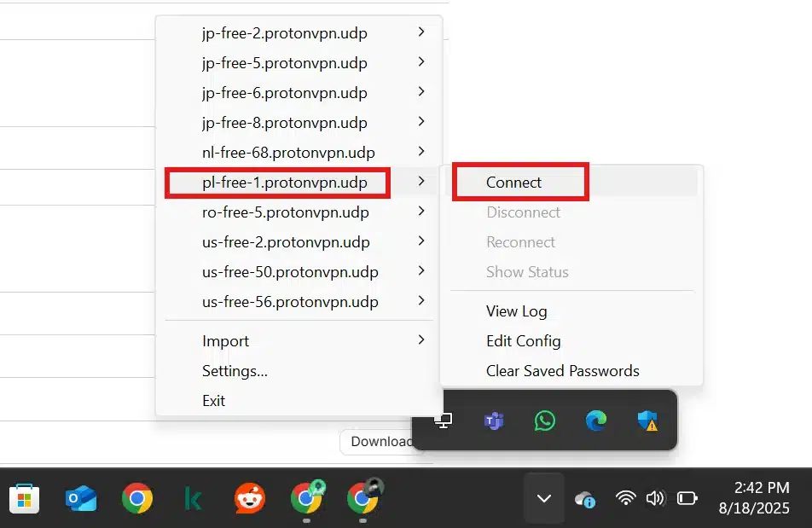Expand ro-free-5.protonvpn.udp submenu arrow
812x528 pixels.
[421, 212]
